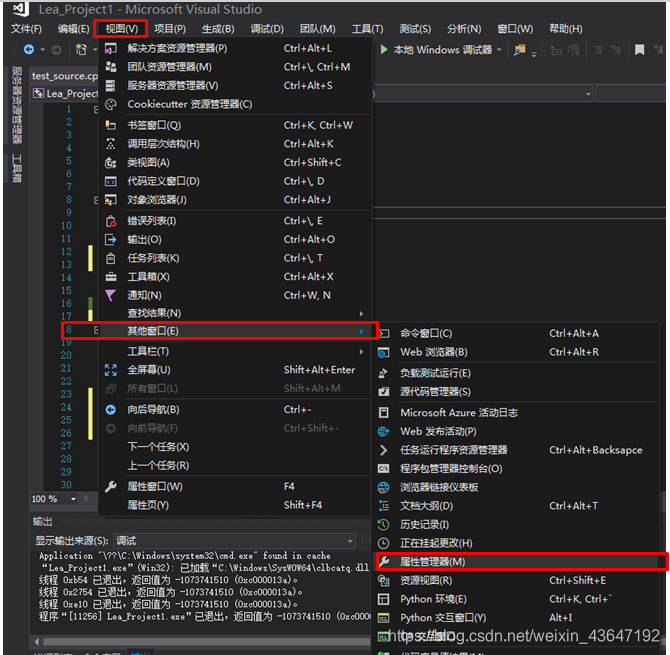Open the 显示输出来源 dropdown
This screenshot has height=655, width=670.
pyautogui.click(x=235, y=541)
